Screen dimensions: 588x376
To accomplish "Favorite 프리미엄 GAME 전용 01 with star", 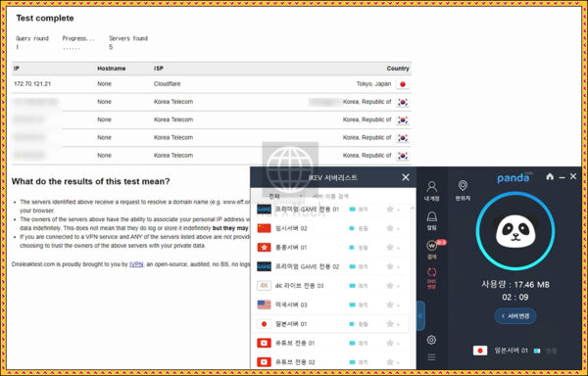I will click(x=390, y=209).
